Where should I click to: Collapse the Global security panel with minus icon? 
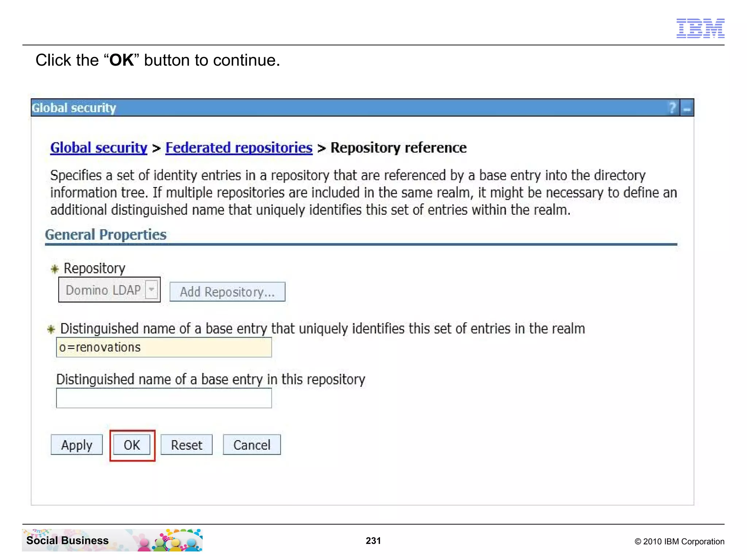(x=687, y=108)
